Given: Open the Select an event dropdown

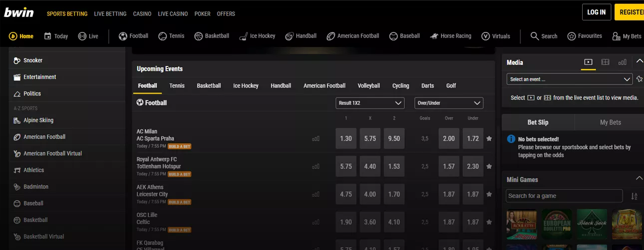Looking at the screenshot, I should 570,79.
